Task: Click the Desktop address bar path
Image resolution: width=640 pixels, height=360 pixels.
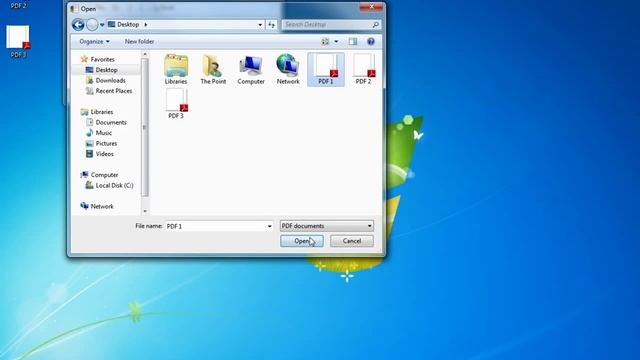Action: [x=127, y=24]
